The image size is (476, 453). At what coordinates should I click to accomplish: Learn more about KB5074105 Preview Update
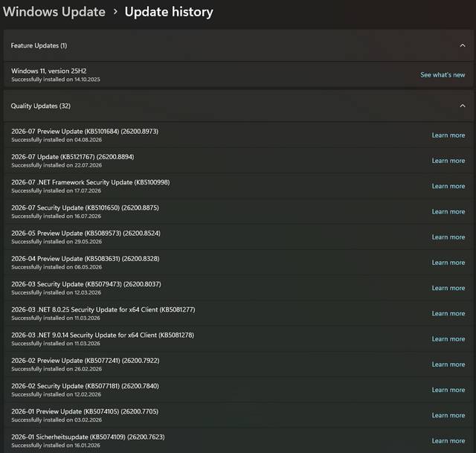(448, 416)
